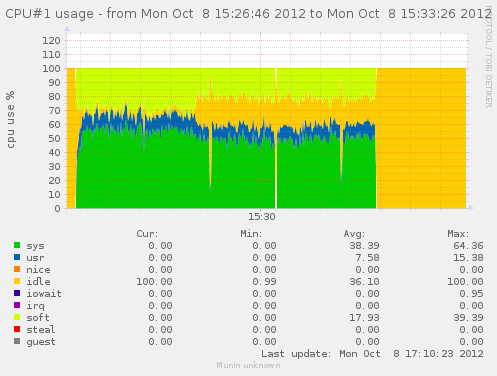Viewport: 497px width, 376px height.
Task: Click the 15:30 time axis label
Action: (x=262, y=217)
